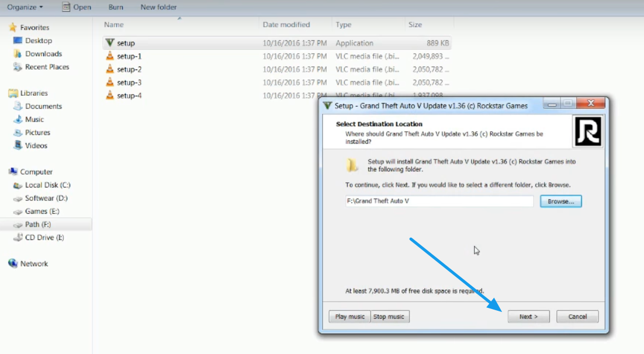
Task: Click the folder icon in setup dialog
Action: (x=352, y=165)
